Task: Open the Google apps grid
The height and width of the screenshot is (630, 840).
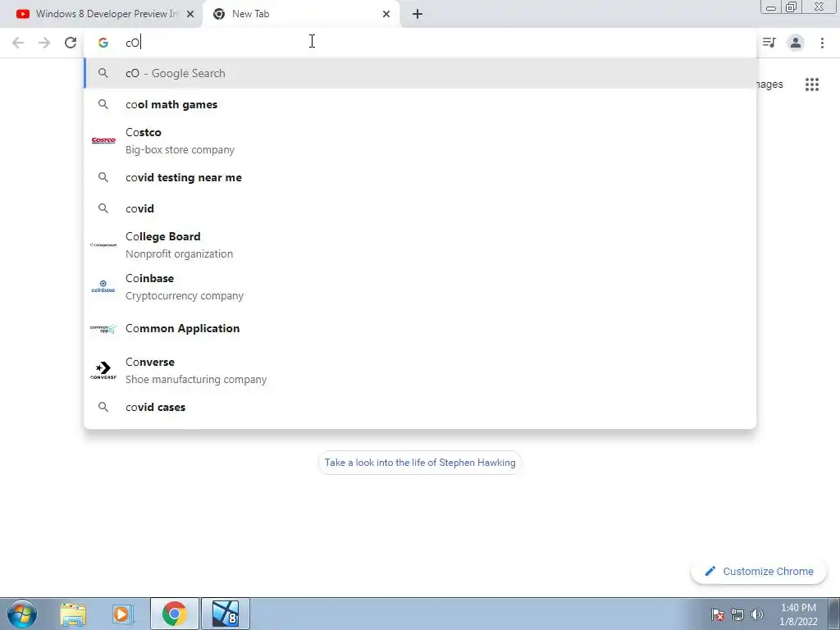Action: pyautogui.click(x=811, y=84)
